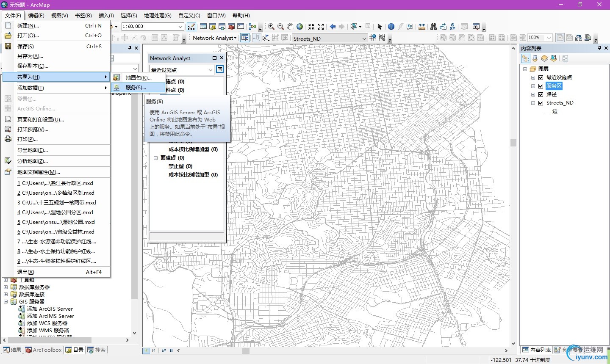This screenshot has width=610, height=364.
Task: Expand the 最近设施点 layer node
Action: pos(533,77)
